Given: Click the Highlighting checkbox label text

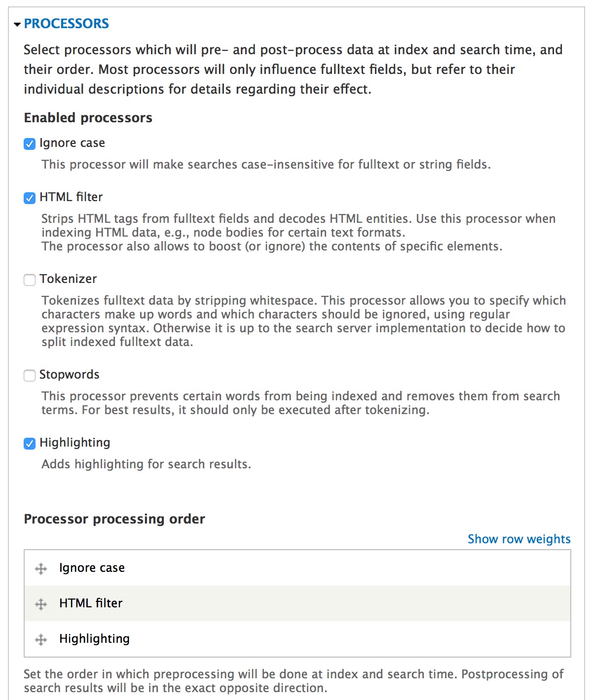Looking at the screenshot, I should pyautogui.click(x=74, y=443).
